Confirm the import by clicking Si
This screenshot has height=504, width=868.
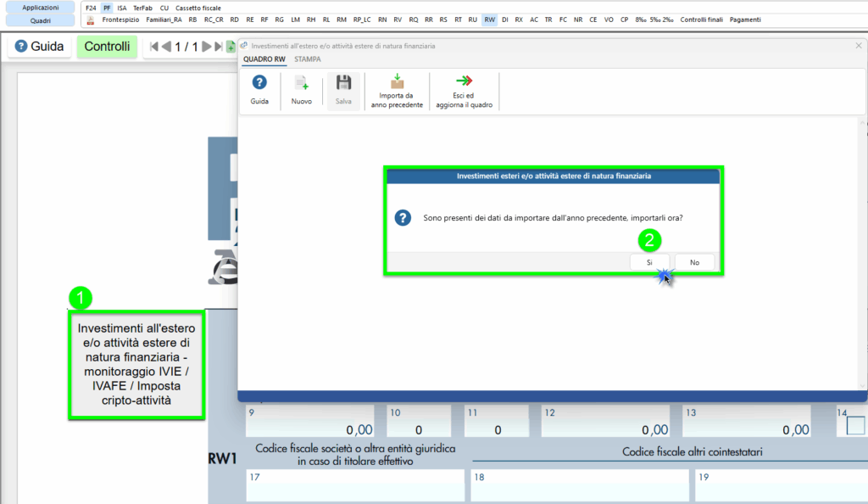649,262
